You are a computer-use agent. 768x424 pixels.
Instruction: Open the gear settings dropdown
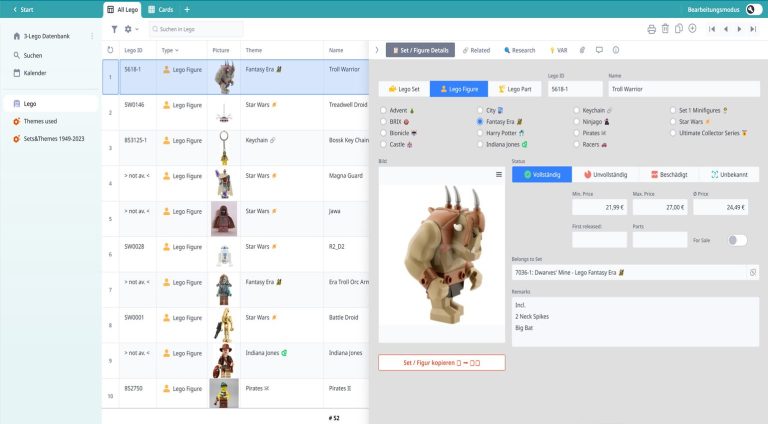click(x=131, y=29)
